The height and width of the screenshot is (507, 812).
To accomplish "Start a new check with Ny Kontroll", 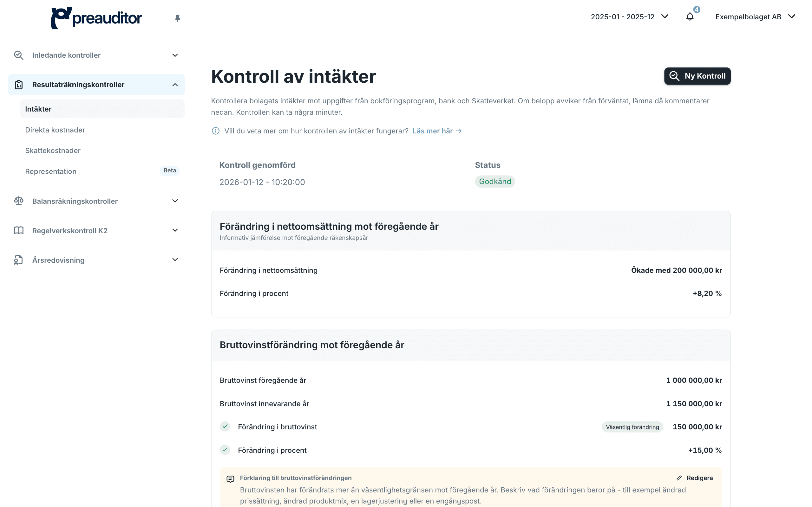I will point(697,76).
